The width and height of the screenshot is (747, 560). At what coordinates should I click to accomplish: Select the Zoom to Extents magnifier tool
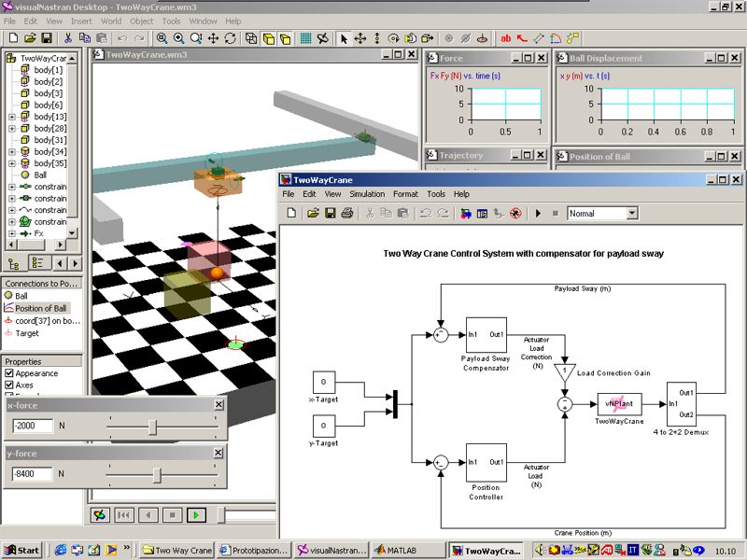[x=162, y=38]
